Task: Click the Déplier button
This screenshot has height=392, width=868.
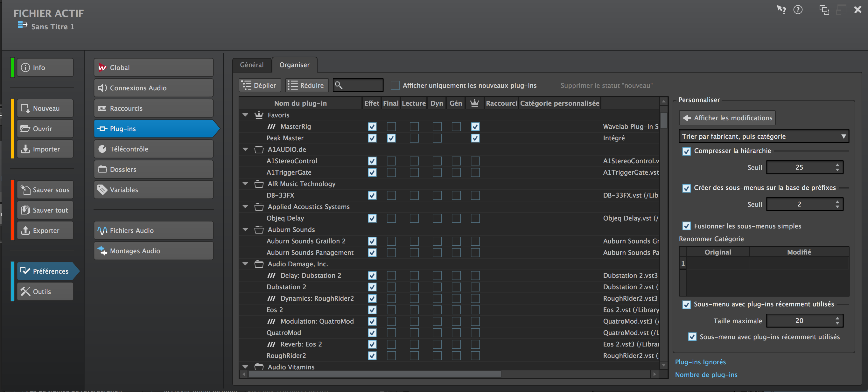Action: coord(259,86)
